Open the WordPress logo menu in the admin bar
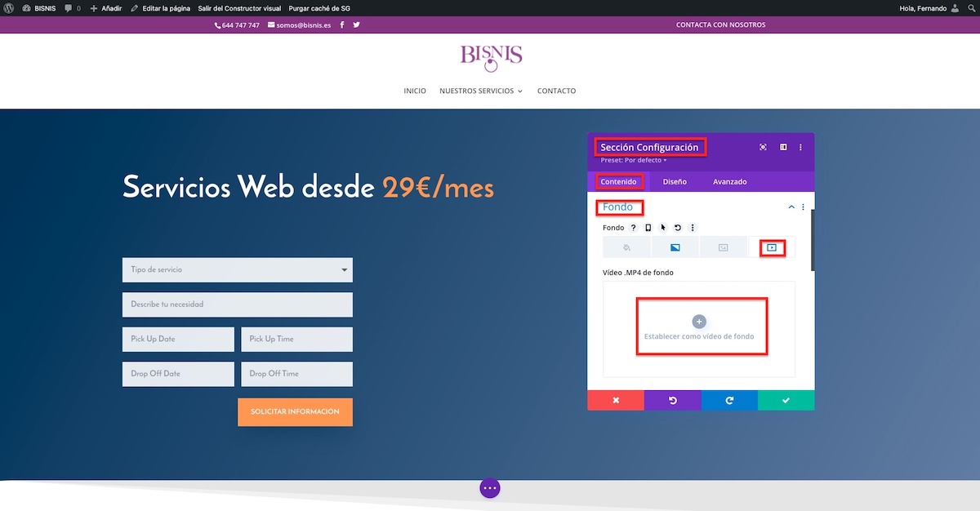The image size is (980, 511). [x=10, y=8]
